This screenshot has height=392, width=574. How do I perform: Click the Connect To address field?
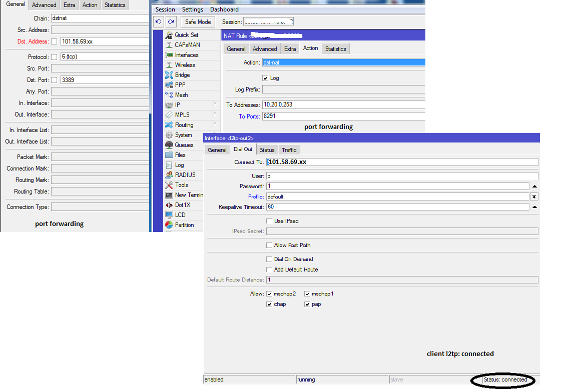point(402,162)
